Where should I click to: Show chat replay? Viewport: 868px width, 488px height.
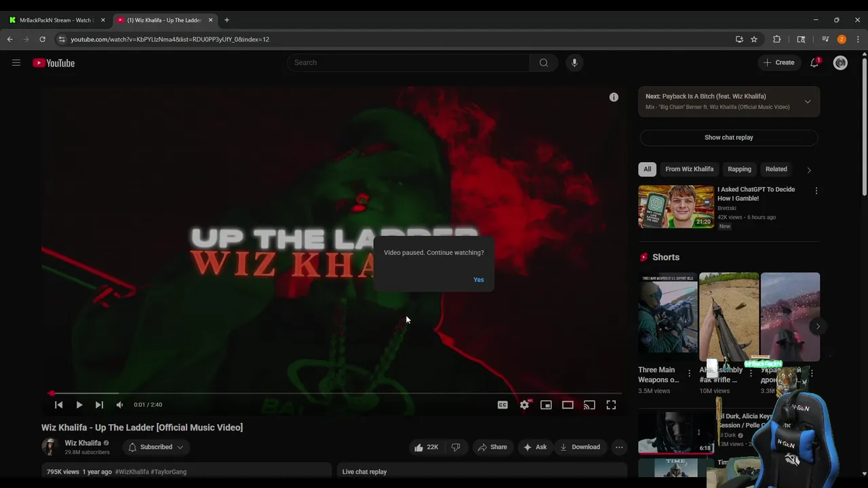click(729, 138)
